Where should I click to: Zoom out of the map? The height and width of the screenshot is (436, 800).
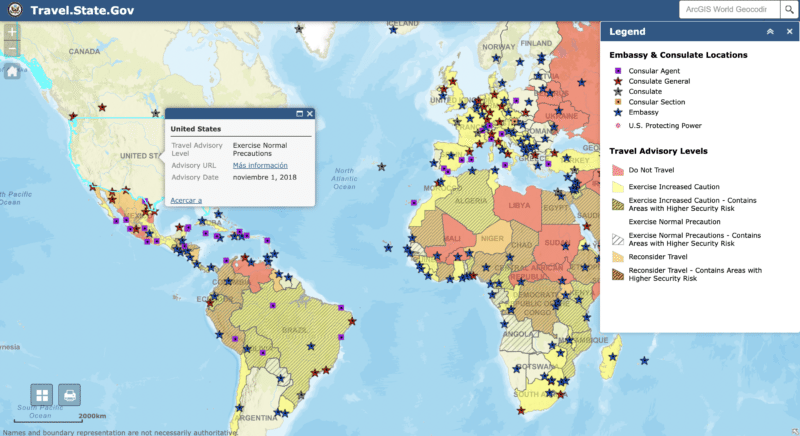coord(11,49)
